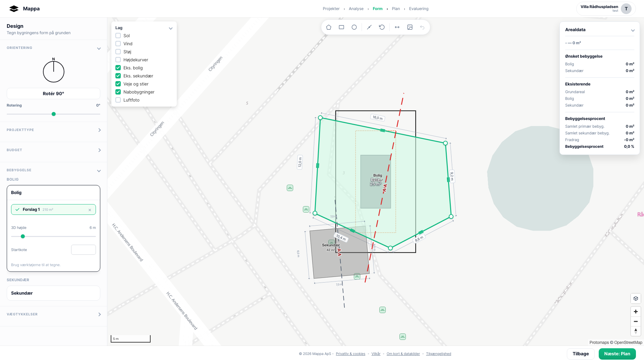Click the Rotering slider handle
Viewport: 644px width, 362px height.
tap(54, 114)
